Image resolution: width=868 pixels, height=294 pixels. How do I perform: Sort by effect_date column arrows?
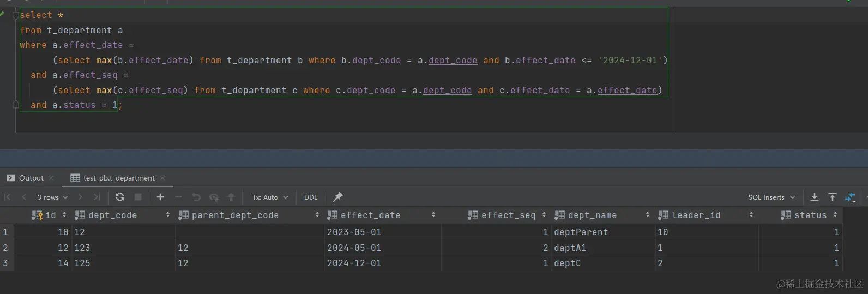[x=433, y=215]
